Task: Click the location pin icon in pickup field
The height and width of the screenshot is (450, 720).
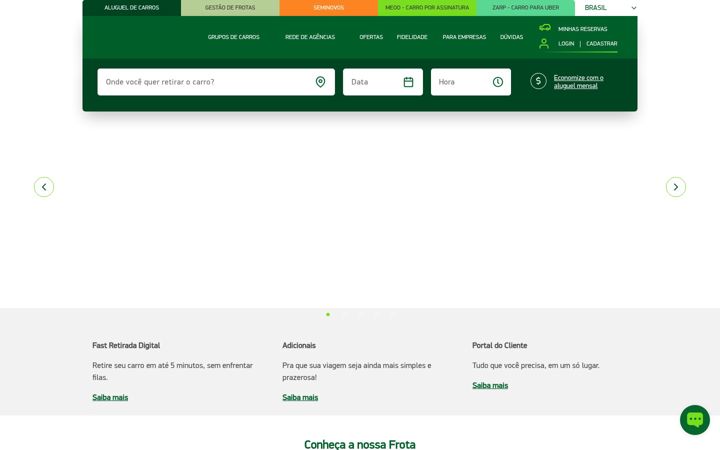Action: point(320,82)
